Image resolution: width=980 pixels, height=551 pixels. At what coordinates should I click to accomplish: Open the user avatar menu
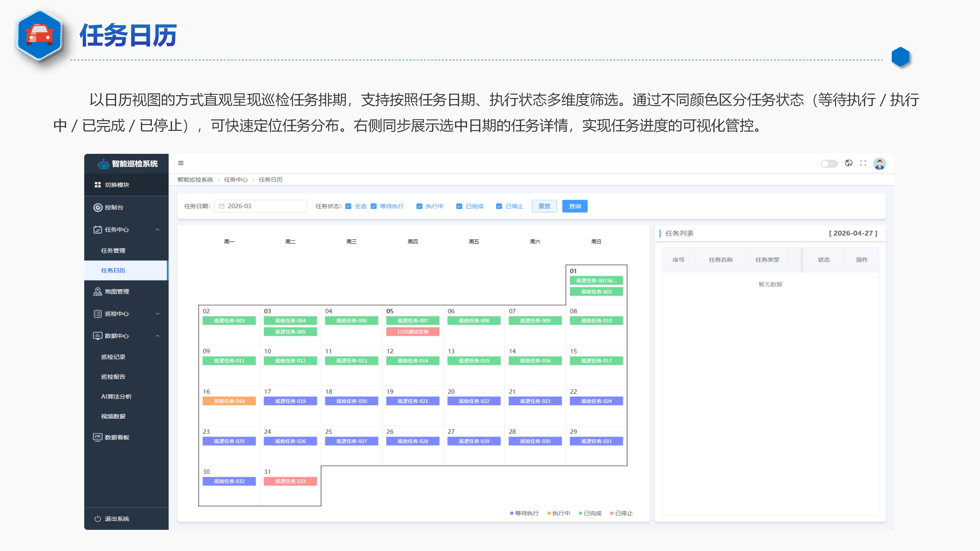click(x=879, y=164)
